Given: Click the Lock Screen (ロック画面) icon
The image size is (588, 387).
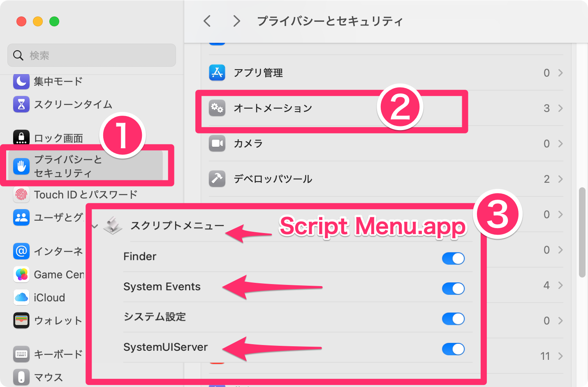Looking at the screenshot, I should [21, 138].
